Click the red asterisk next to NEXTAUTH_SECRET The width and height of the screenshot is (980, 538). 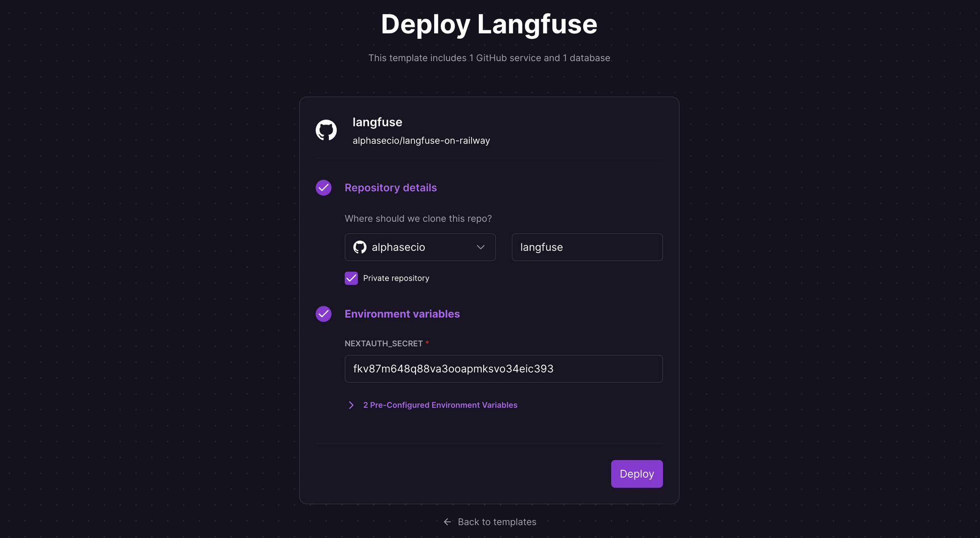click(x=427, y=343)
